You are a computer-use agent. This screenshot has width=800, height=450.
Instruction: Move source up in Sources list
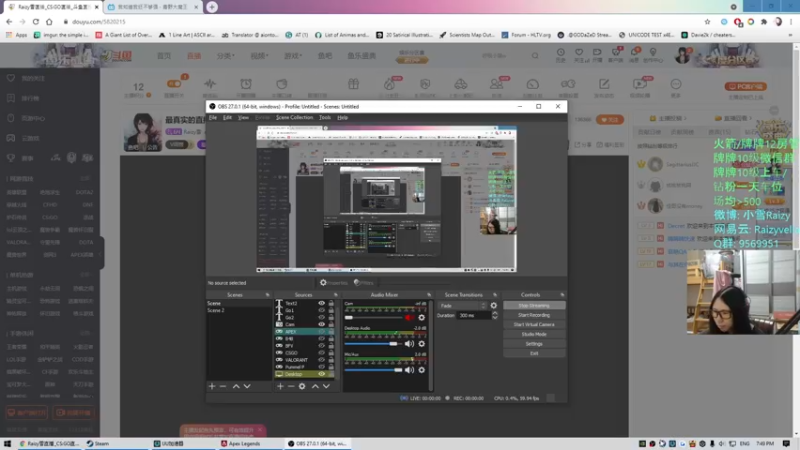[315, 386]
